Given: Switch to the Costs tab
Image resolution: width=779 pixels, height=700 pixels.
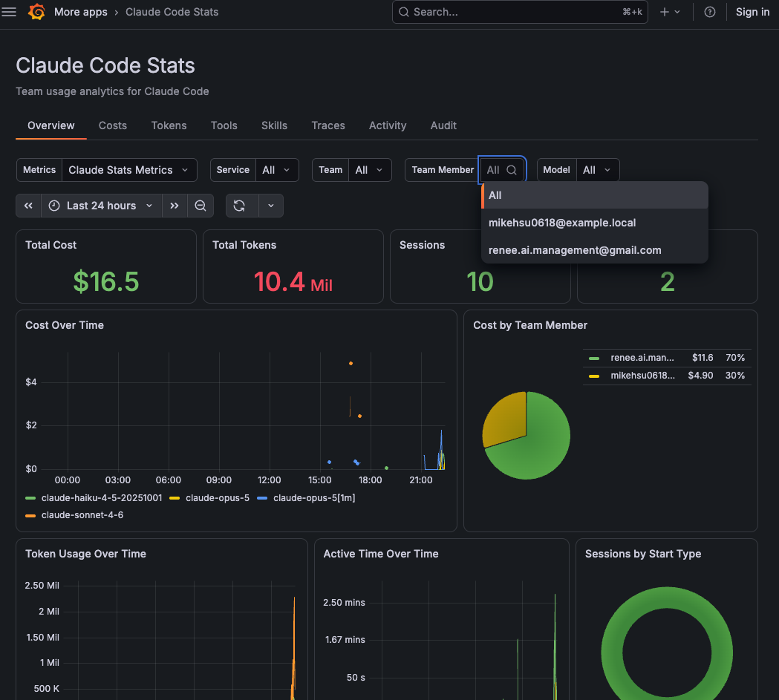Looking at the screenshot, I should click(113, 125).
